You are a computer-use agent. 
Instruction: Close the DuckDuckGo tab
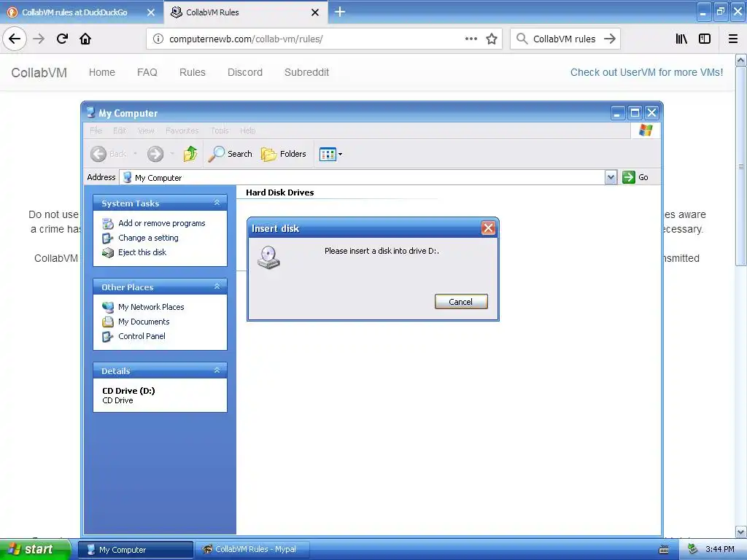pyautogui.click(x=150, y=12)
